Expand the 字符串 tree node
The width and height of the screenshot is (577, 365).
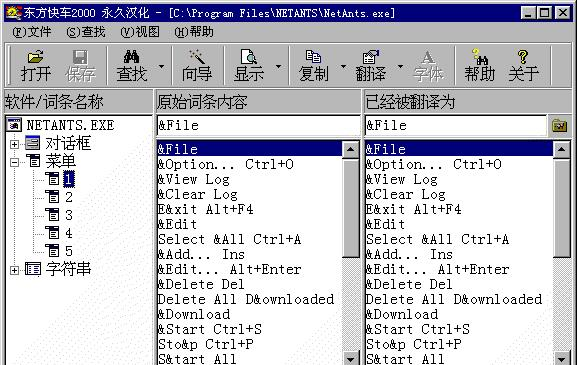14,270
